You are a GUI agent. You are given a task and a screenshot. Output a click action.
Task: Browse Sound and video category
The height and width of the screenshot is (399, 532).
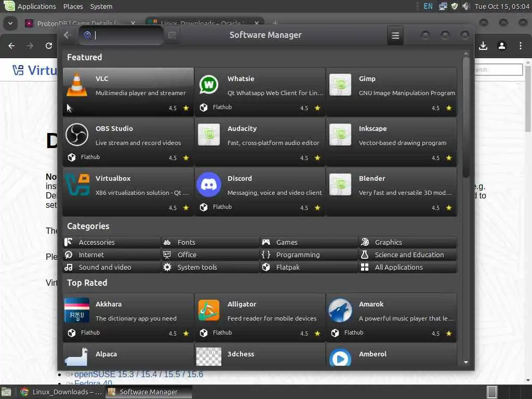point(112,268)
